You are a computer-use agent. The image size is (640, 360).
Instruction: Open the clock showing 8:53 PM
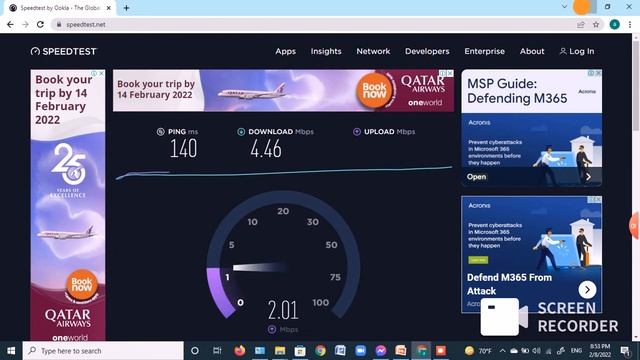tap(600, 351)
